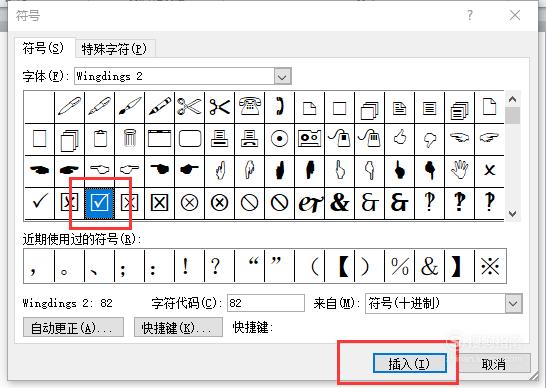Pick the exclamation mark from recent symbols
The height and width of the screenshot is (388, 546).
[189, 266]
